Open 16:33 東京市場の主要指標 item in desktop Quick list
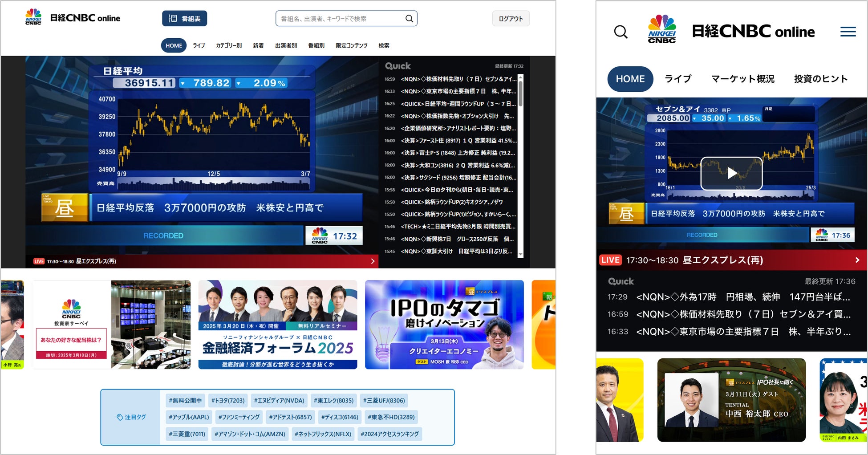 pyautogui.click(x=450, y=91)
